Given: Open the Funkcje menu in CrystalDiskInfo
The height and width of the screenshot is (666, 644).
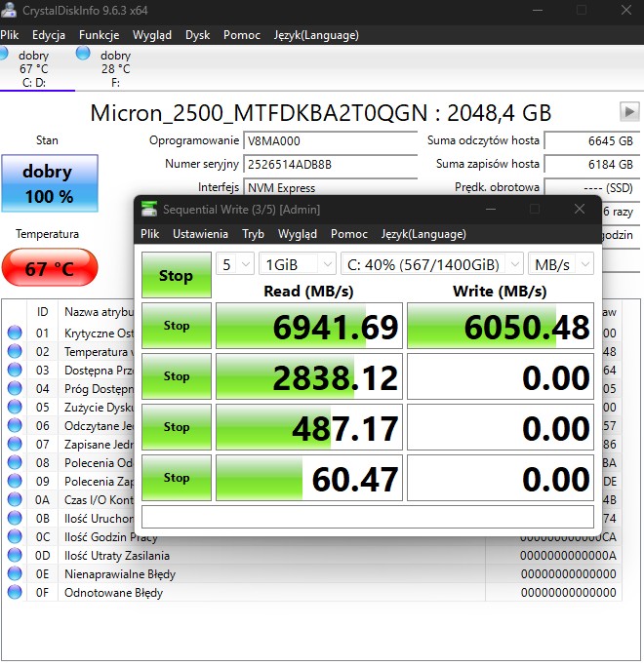Looking at the screenshot, I should point(99,35).
